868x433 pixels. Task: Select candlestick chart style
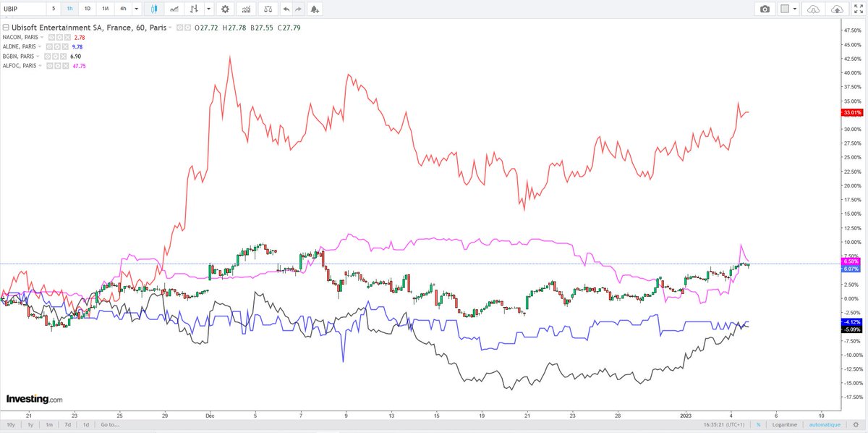coord(154,9)
